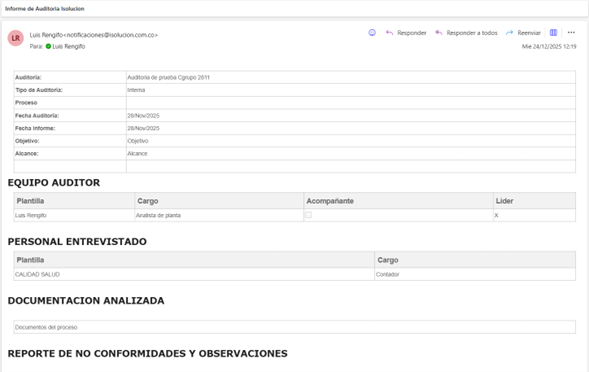Click the Reenviar button label
Screen dimensions: 589x372
pyautogui.click(x=529, y=33)
